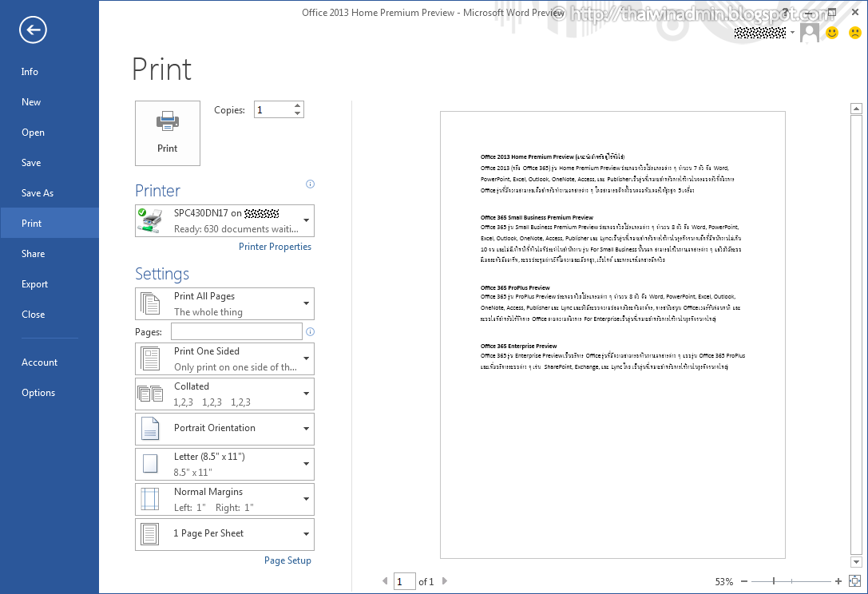The width and height of the screenshot is (868, 594).
Task: Open the Info menu item
Action: coord(50,71)
